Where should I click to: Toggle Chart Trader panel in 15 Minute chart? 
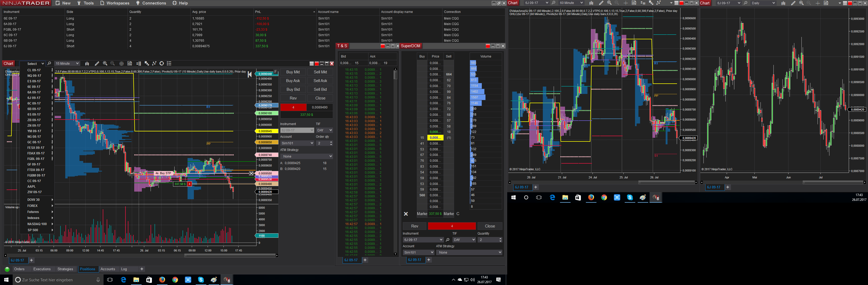click(138, 63)
